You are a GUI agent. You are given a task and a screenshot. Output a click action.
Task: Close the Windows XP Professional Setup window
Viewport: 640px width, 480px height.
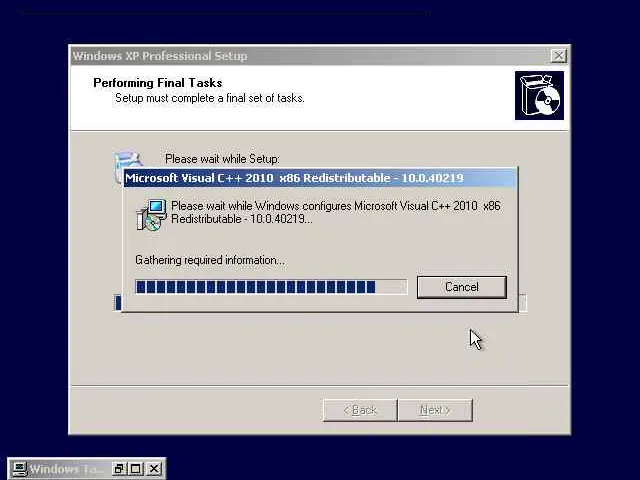[x=558, y=56]
